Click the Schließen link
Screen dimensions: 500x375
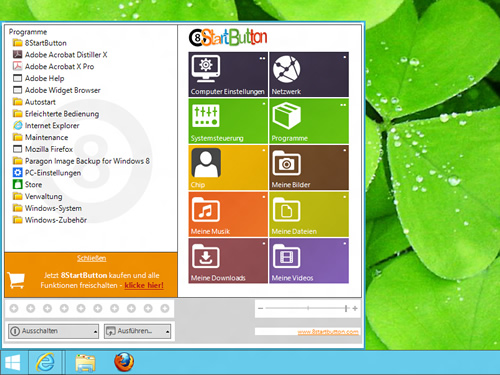coord(92,258)
